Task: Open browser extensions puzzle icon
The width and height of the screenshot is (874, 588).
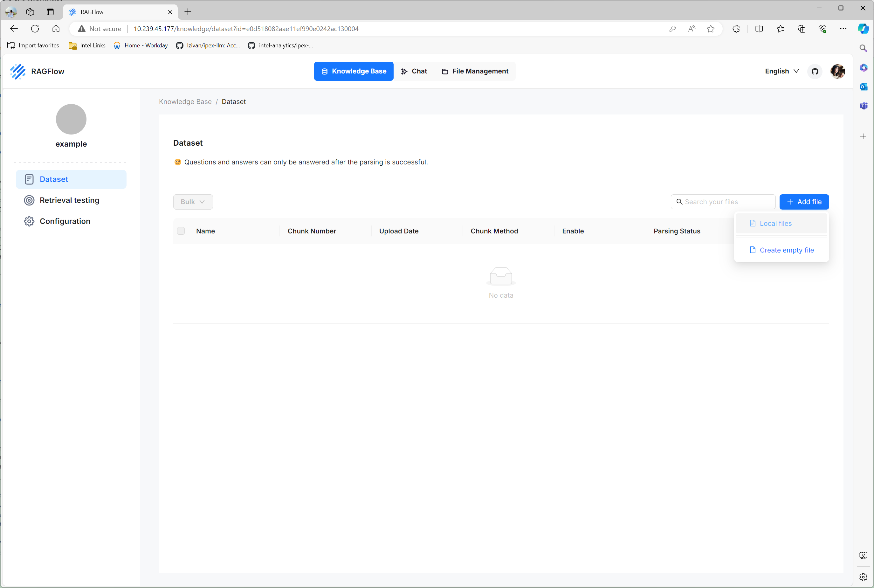Action: click(736, 29)
